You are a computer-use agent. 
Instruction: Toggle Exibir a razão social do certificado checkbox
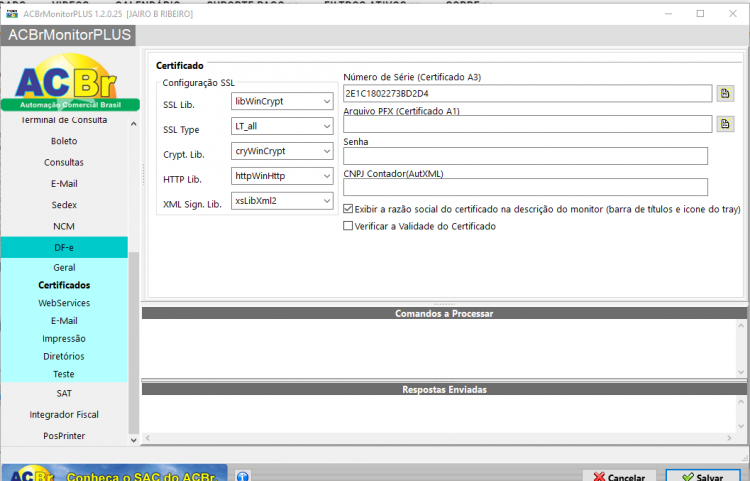tap(348, 209)
